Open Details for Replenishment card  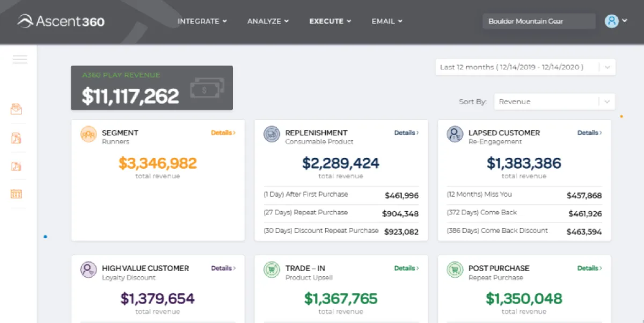pyautogui.click(x=406, y=133)
